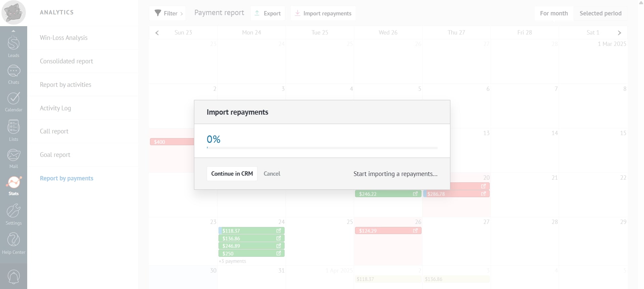Screen dimensions: 644x289
Task: Open external link icon on $246.22 payment
Action: (x=415, y=194)
